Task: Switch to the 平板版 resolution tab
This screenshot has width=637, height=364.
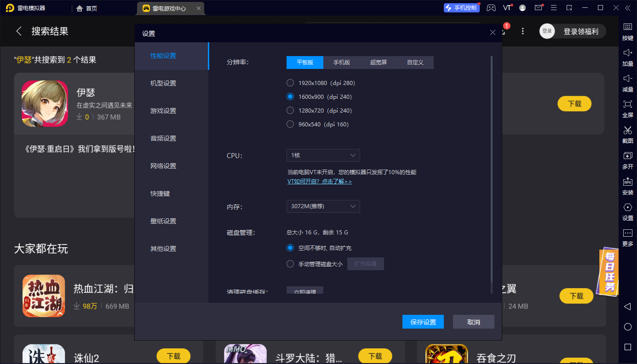Action: 305,62
